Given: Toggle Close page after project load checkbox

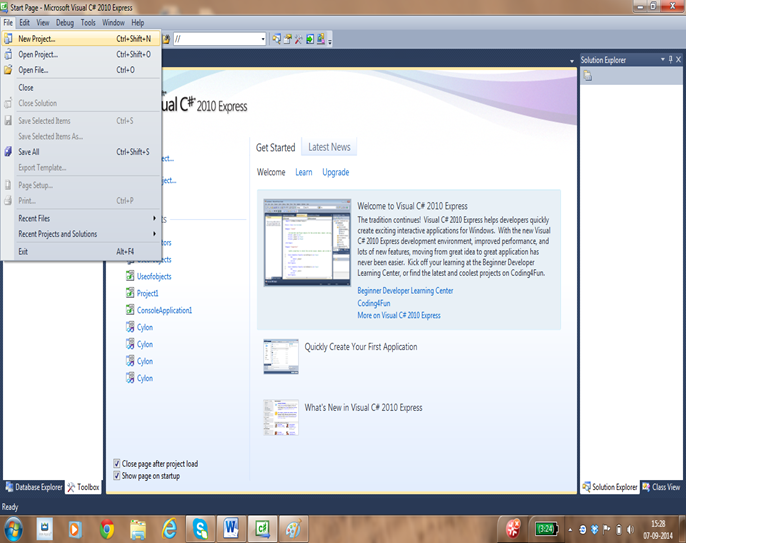Looking at the screenshot, I should 117,463.
